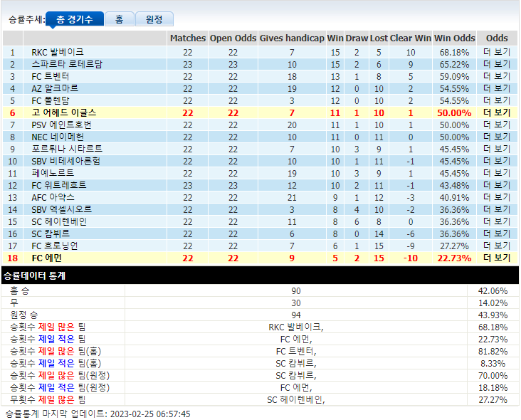Open 더 보기 for AZ 알크마르
This screenshot has height=420, width=521.
click(x=497, y=88)
